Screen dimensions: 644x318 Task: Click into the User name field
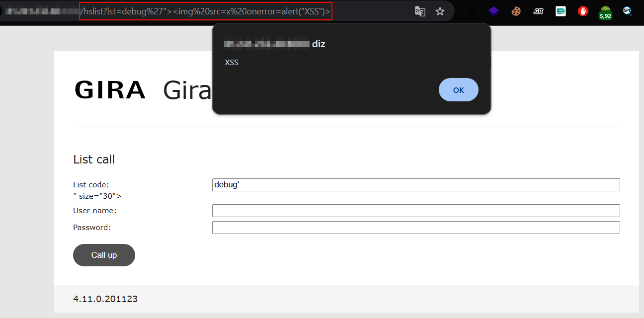[x=415, y=211]
